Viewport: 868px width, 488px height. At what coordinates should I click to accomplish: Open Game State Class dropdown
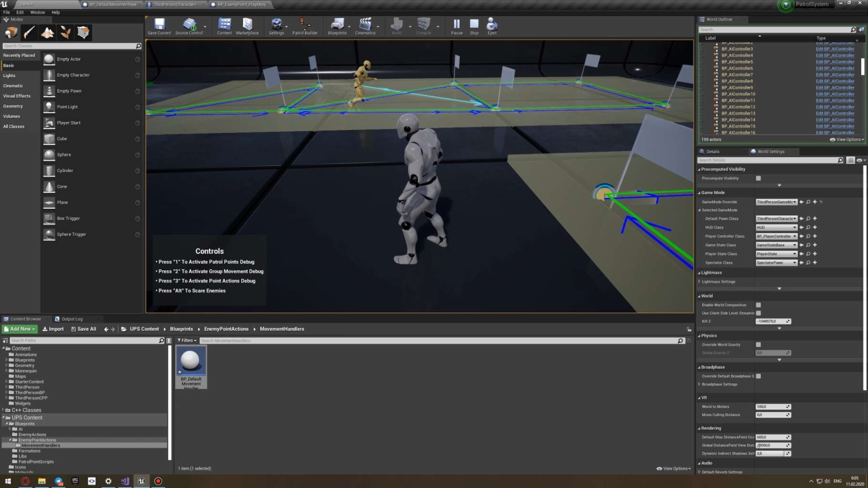[776, 245]
